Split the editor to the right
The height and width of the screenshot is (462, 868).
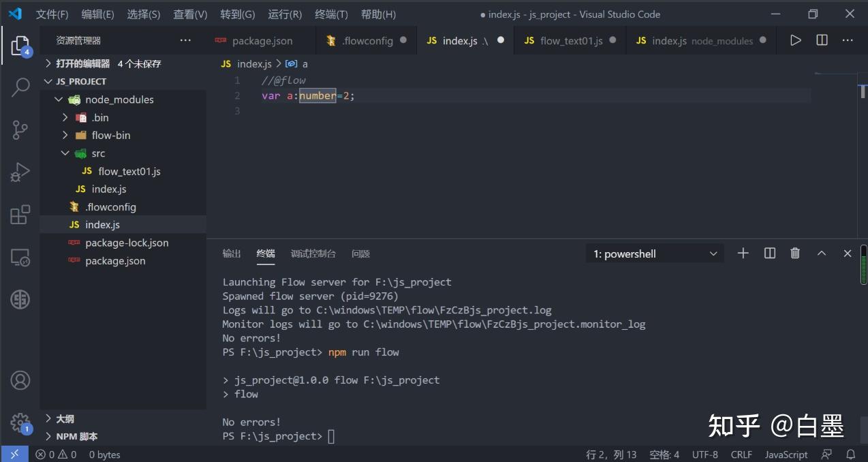pyautogui.click(x=822, y=40)
